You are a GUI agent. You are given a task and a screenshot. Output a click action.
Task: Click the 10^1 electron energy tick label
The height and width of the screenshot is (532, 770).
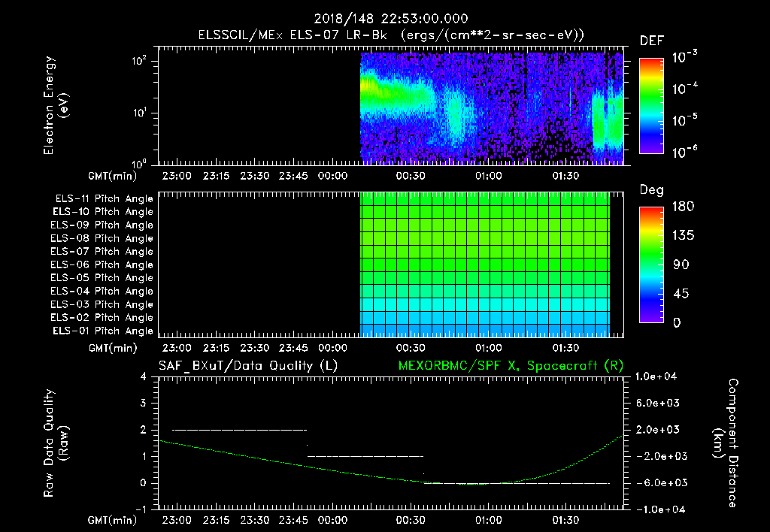(x=139, y=113)
